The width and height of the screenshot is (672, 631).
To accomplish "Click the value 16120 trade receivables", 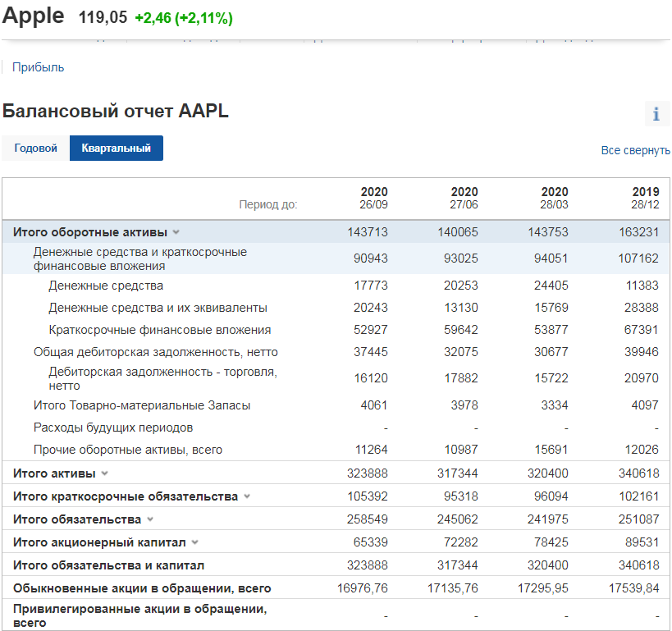I will (371, 378).
